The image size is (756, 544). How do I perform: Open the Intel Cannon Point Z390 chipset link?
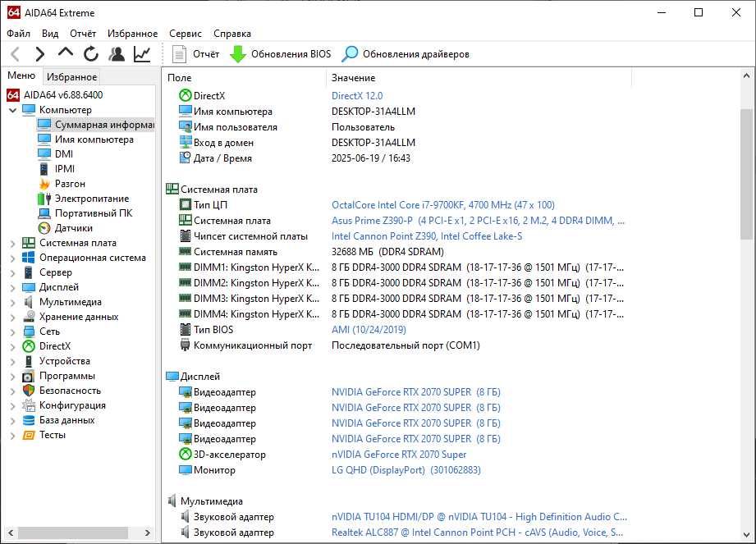pyautogui.click(x=427, y=236)
